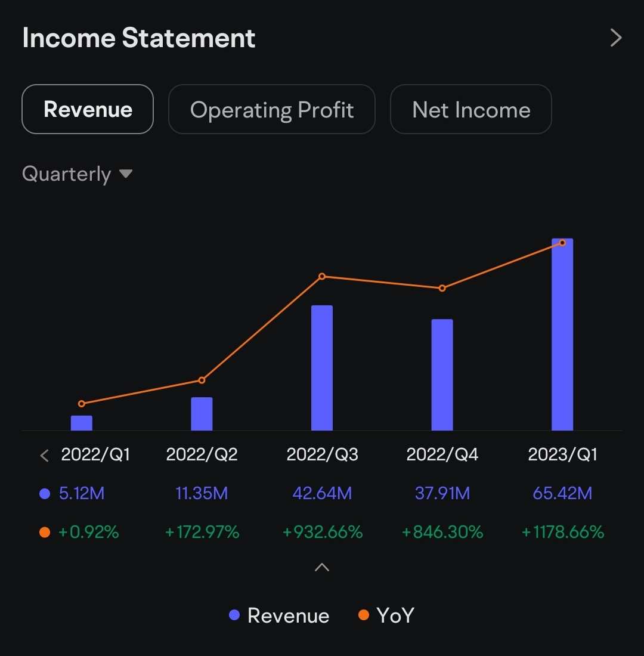
Task: Collapse data table with up caret
Action: pos(321,567)
